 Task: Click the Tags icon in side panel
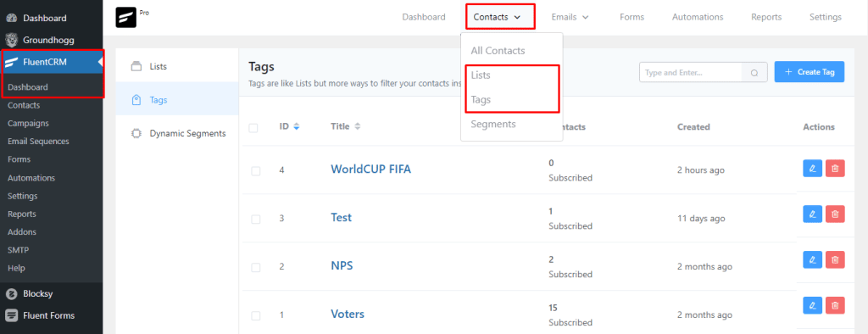[136, 100]
